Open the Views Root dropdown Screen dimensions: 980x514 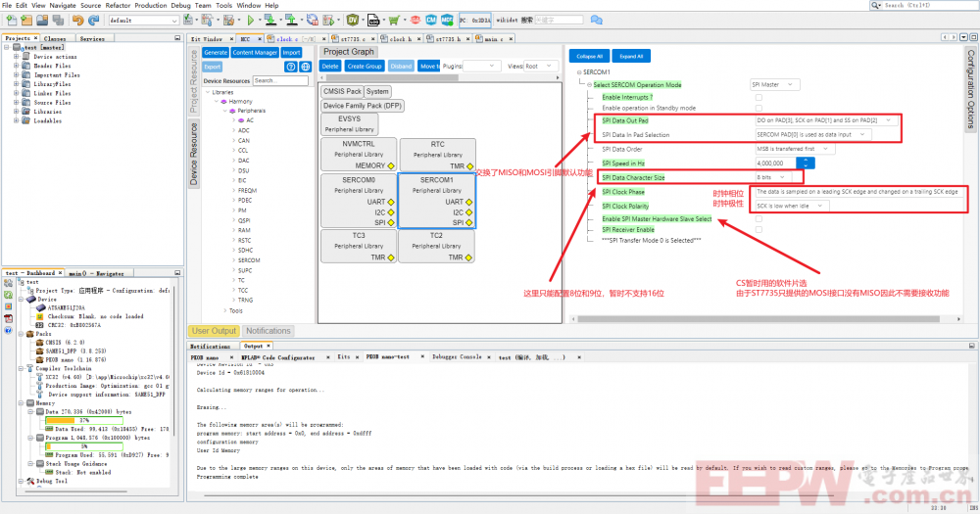pyautogui.click(x=541, y=66)
